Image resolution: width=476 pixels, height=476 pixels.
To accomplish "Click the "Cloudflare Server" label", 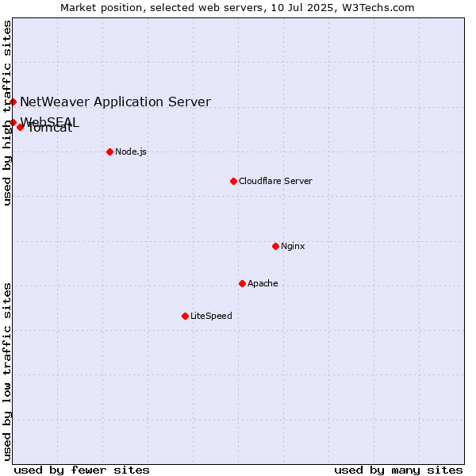I will tap(275, 181).
